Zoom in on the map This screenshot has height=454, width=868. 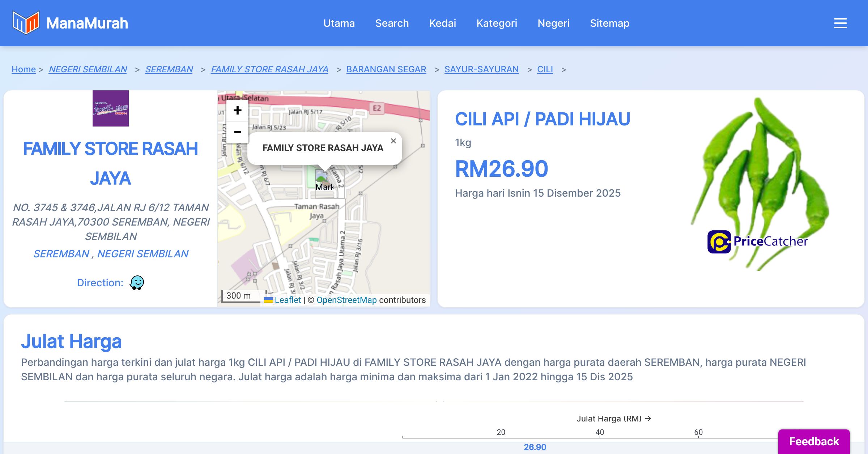tap(237, 111)
